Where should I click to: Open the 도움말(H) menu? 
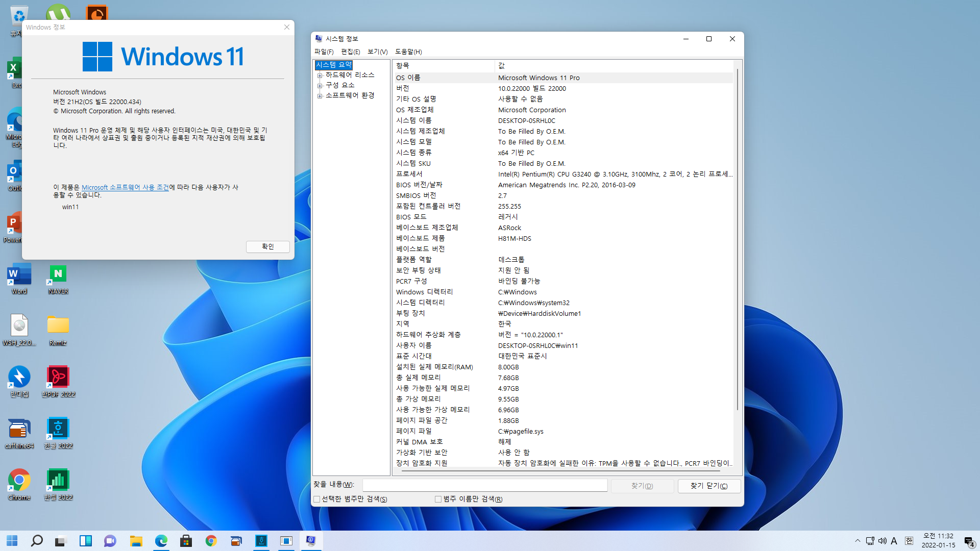pos(408,52)
